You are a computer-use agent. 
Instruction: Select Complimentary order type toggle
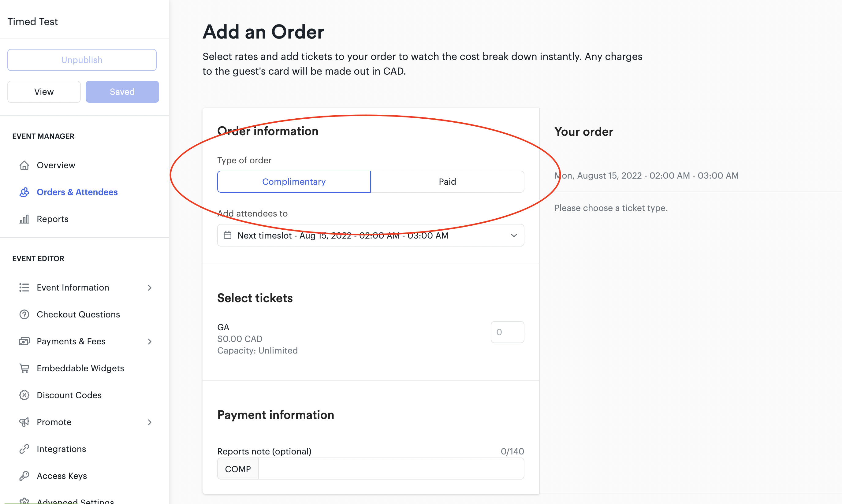pos(293,181)
